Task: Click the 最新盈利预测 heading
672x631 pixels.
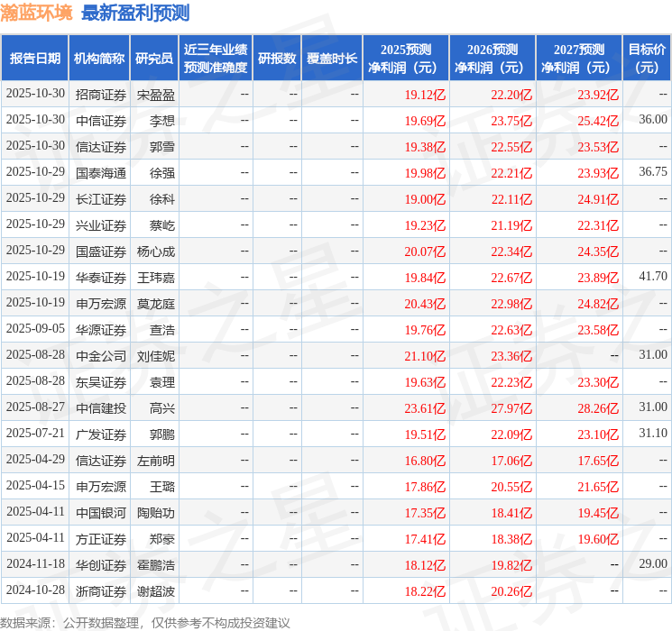Action: click(x=135, y=14)
